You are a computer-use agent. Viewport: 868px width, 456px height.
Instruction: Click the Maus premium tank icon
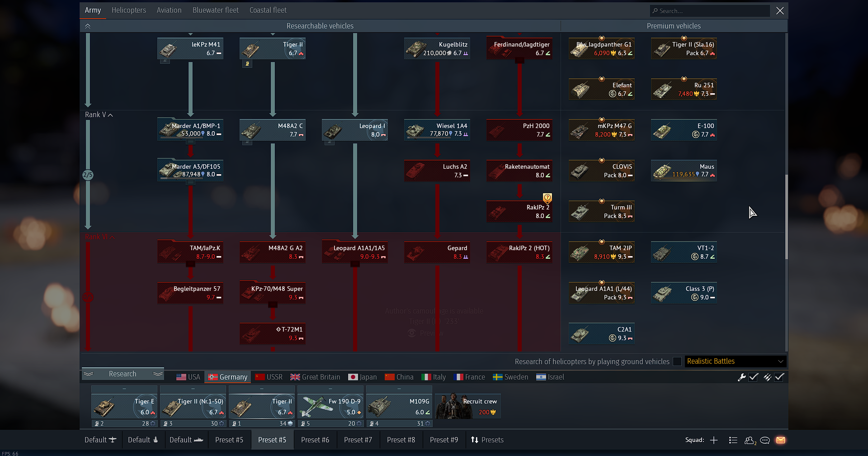tap(684, 171)
